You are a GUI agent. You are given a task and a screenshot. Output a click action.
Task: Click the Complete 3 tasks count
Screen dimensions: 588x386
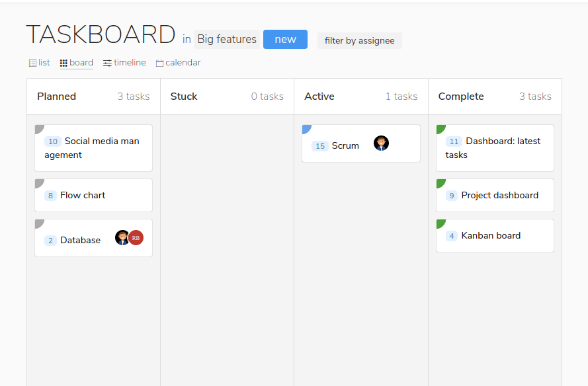pos(535,96)
